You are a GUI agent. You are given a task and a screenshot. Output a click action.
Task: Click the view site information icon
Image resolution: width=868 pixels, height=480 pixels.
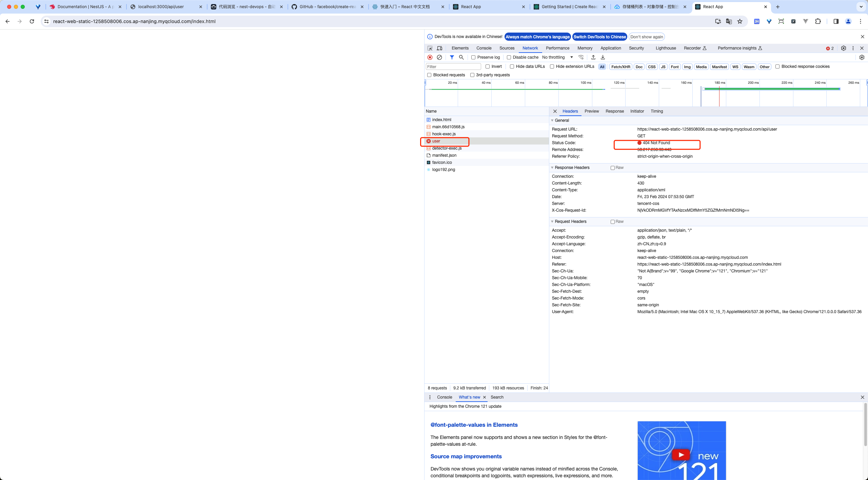tap(47, 21)
